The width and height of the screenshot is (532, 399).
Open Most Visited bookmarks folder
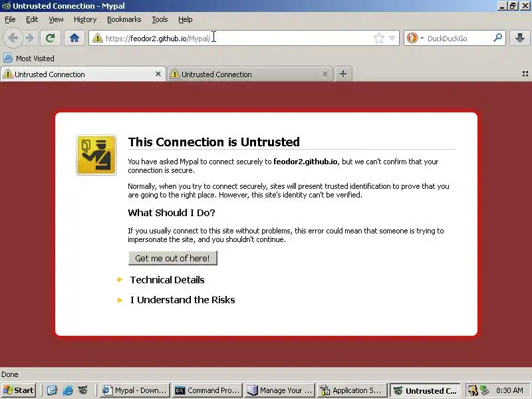(29, 59)
